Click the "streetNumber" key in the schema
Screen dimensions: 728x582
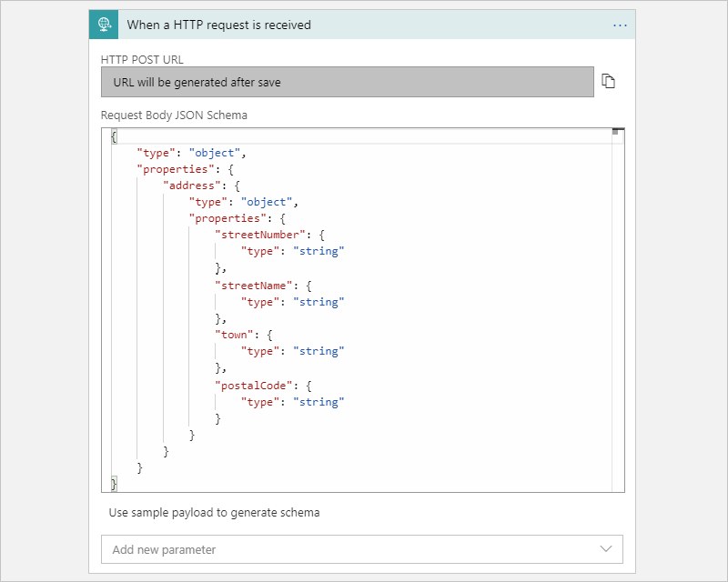257,235
